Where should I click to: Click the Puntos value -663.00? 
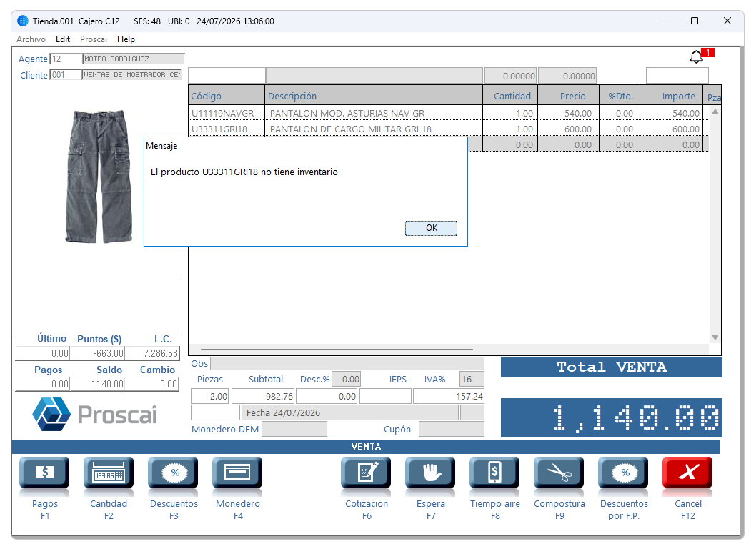pos(98,353)
